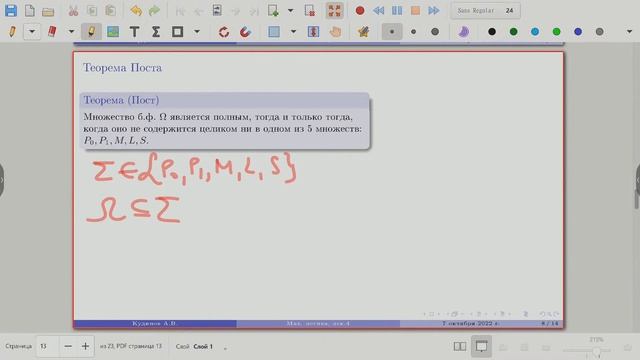640x360 pixels.
Task: Copy the selection
Action: (92, 11)
